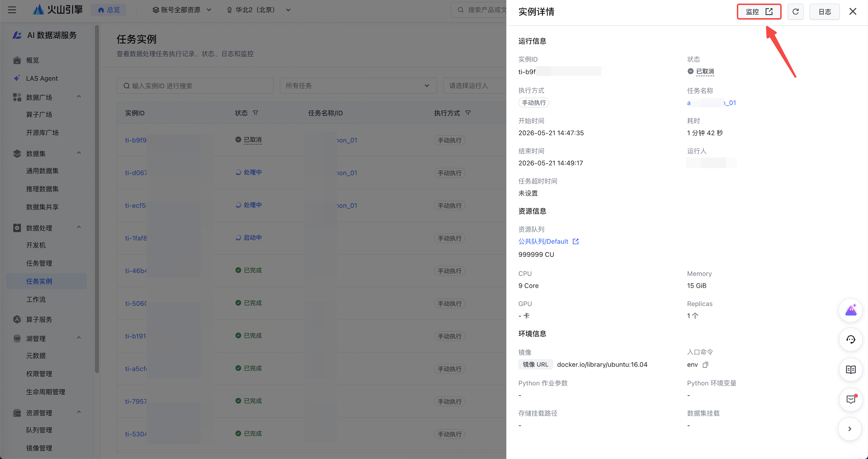Screen dimensions: 868x459
Task: Open the 监控 monitoring button
Action: (x=759, y=12)
